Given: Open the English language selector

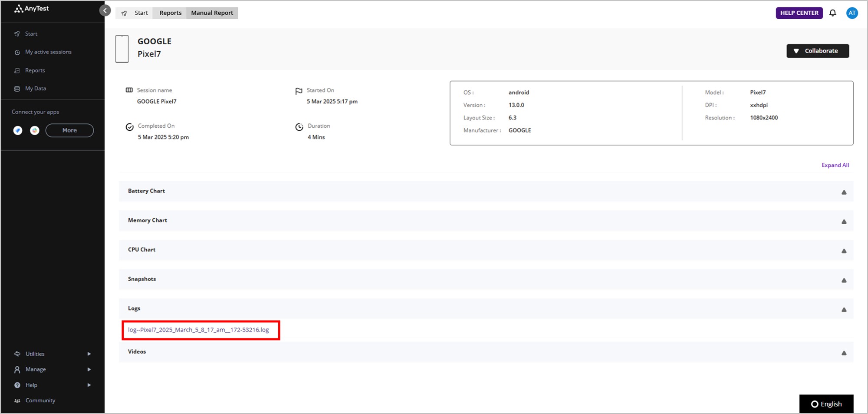Looking at the screenshot, I should click(x=826, y=404).
